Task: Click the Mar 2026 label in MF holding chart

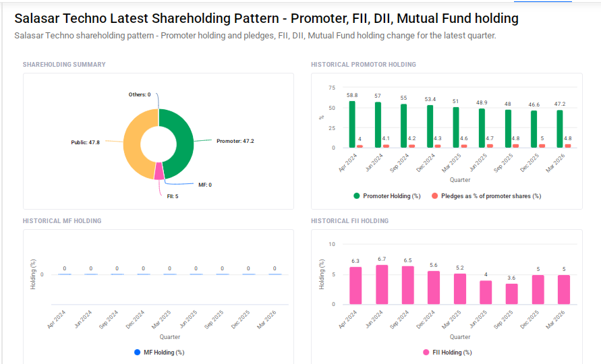Action: tap(266, 320)
